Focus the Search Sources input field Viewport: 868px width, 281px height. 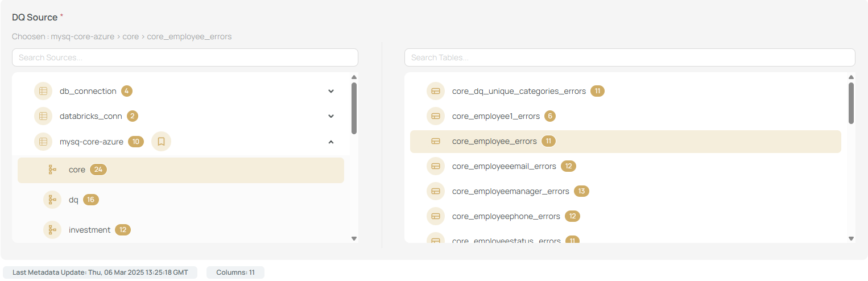[185, 57]
